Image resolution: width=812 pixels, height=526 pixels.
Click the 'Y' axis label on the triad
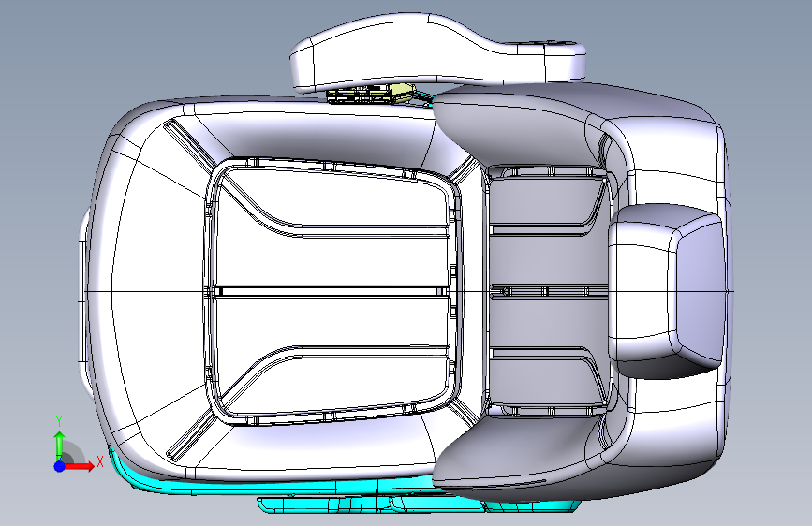pos(59,421)
